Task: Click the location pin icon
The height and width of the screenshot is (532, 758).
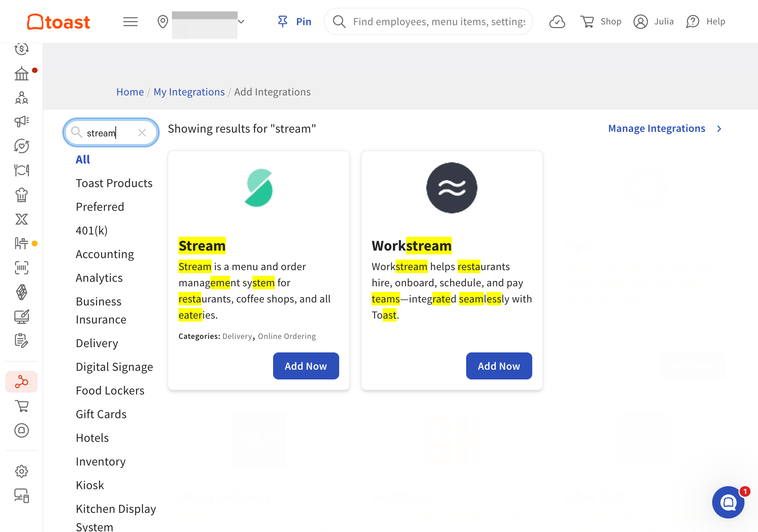Action: [163, 22]
